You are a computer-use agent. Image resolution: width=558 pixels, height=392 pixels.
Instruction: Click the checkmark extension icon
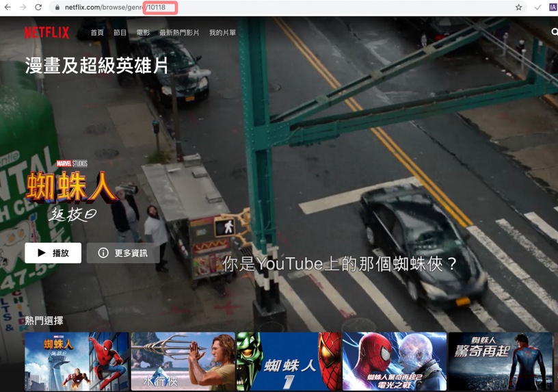pyautogui.click(x=537, y=7)
